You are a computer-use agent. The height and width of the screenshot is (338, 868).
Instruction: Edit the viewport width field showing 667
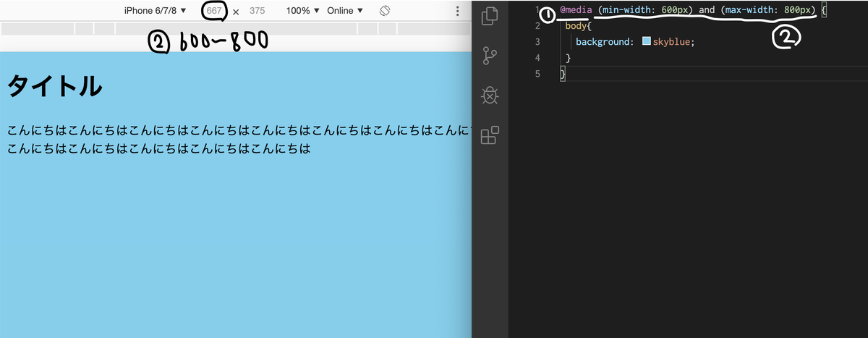213,11
